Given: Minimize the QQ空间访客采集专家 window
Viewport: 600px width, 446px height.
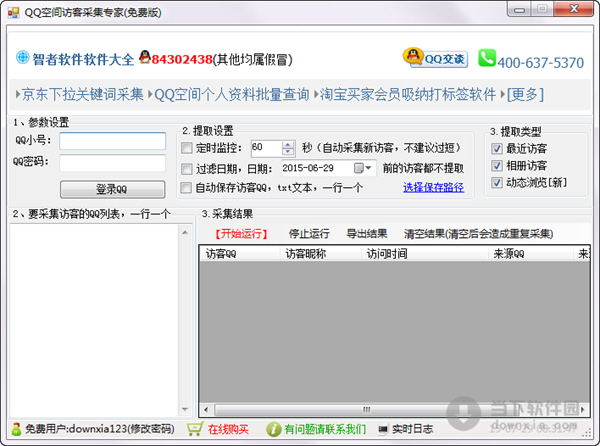Looking at the screenshot, I should (519, 9).
